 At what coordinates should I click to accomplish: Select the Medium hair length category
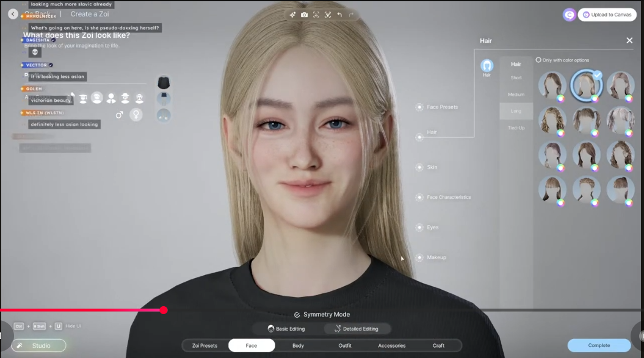pyautogui.click(x=516, y=95)
